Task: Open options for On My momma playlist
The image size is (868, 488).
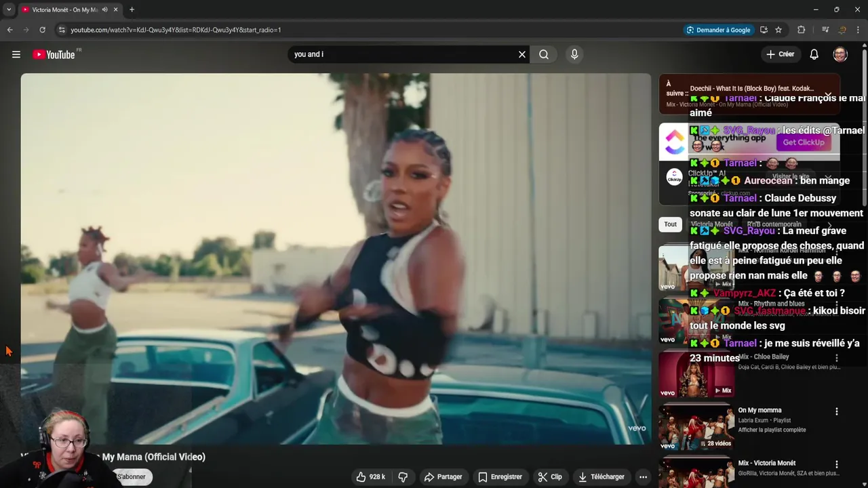Action: coord(836,411)
